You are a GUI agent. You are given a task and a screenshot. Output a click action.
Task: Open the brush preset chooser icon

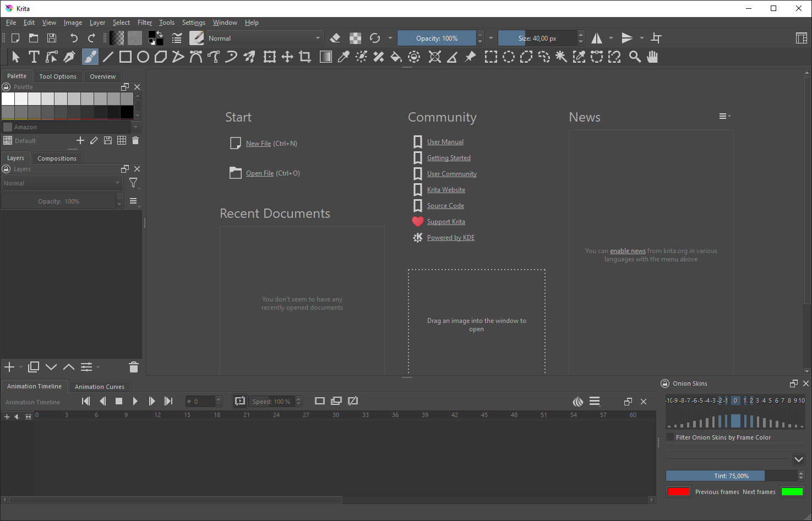coord(197,38)
